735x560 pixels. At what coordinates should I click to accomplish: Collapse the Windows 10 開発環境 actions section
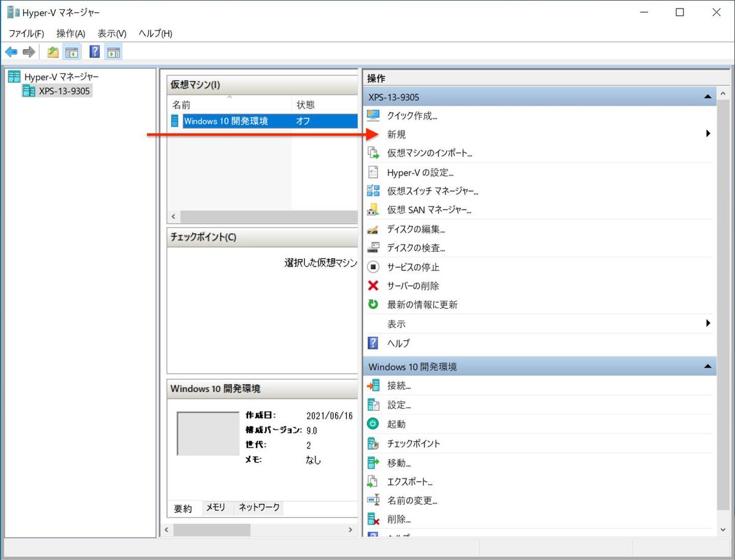[x=708, y=366]
